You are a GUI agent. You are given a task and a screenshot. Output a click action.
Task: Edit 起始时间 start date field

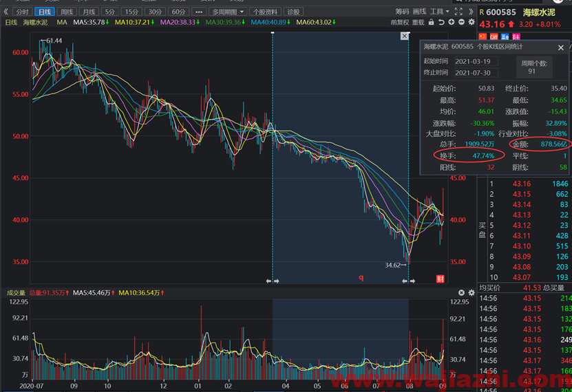tap(476, 61)
